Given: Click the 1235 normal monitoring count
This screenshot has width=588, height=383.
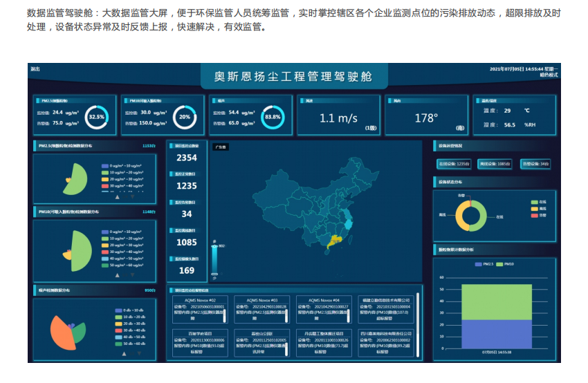Looking at the screenshot, I should [187, 186].
